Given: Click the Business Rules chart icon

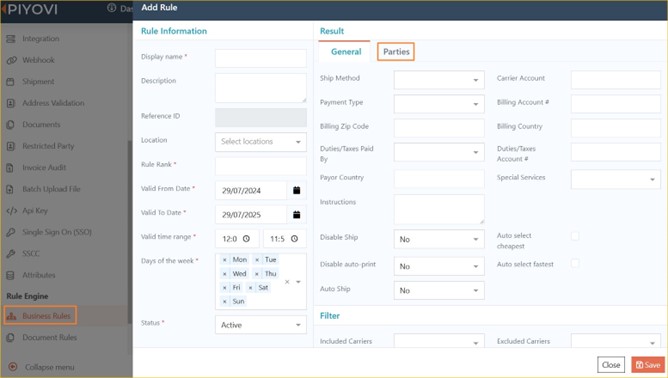Looking at the screenshot, I should [12, 316].
